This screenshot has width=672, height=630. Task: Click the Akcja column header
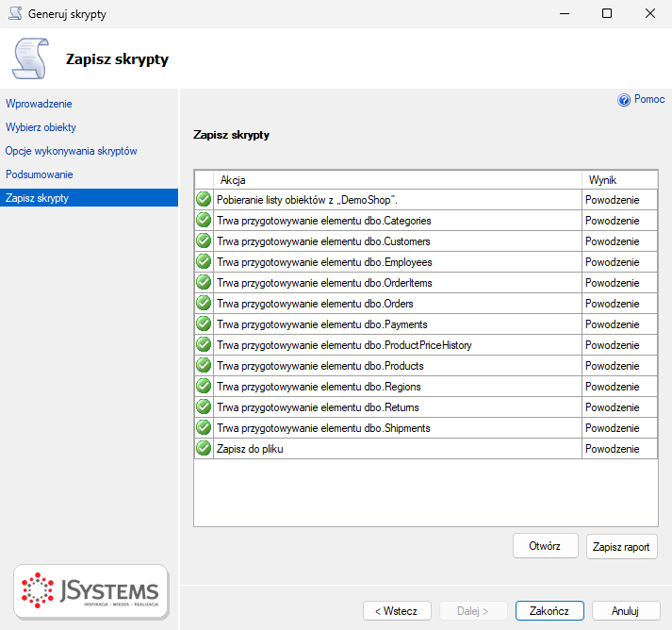click(x=398, y=180)
